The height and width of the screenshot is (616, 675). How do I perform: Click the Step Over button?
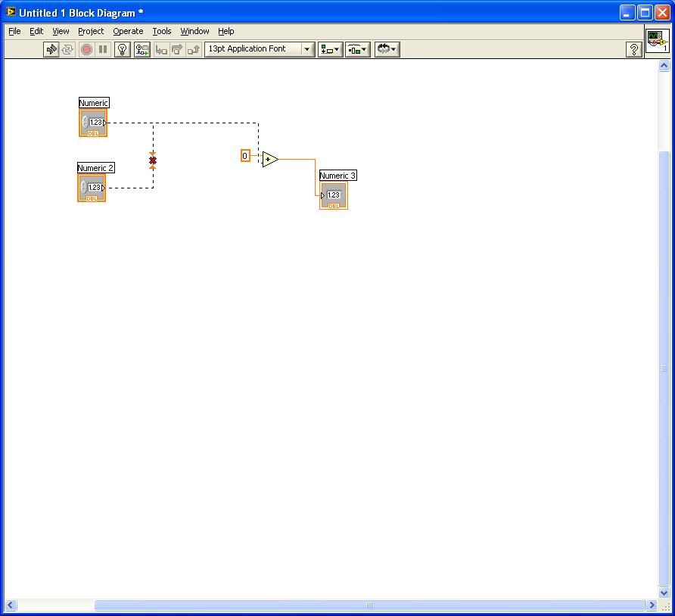177,49
